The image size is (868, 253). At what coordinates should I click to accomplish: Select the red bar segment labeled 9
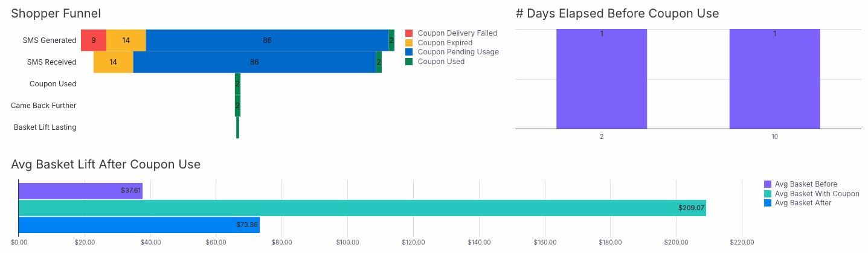pyautogui.click(x=94, y=40)
